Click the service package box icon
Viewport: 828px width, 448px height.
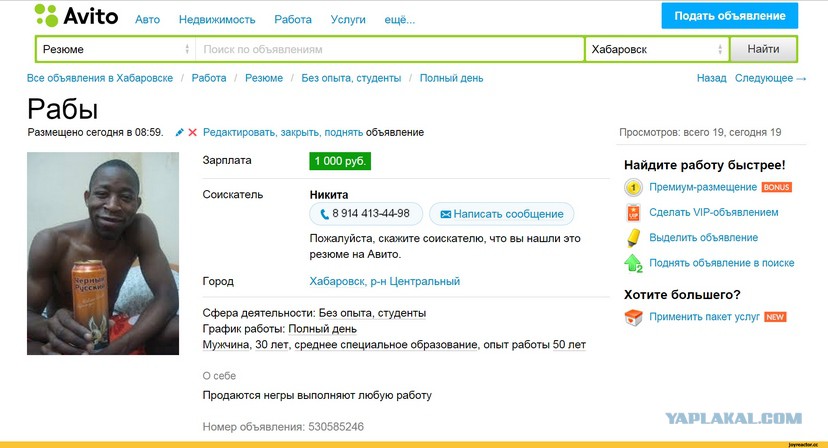point(633,317)
